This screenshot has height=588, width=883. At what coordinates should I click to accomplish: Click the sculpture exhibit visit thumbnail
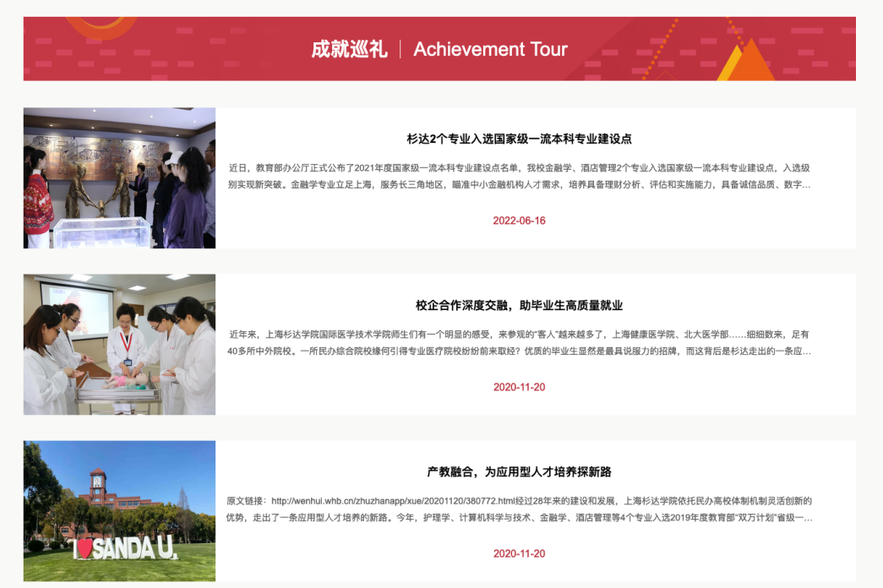coord(118,177)
